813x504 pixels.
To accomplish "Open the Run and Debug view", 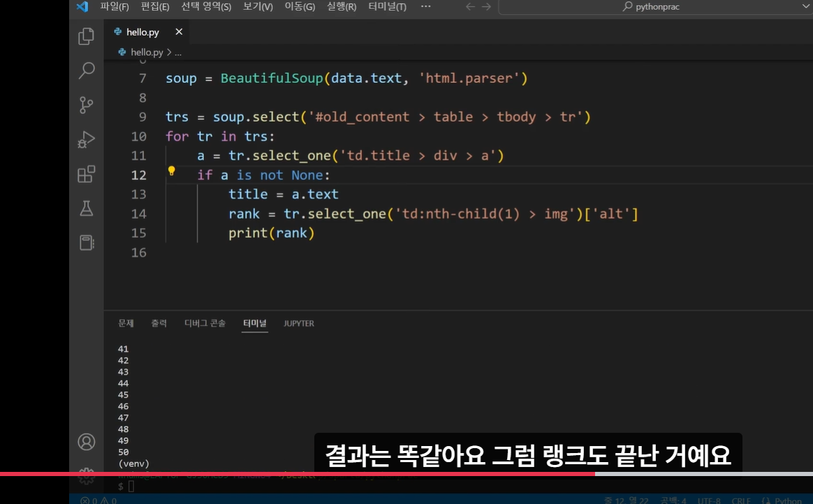I will pyautogui.click(x=86, y=140).
